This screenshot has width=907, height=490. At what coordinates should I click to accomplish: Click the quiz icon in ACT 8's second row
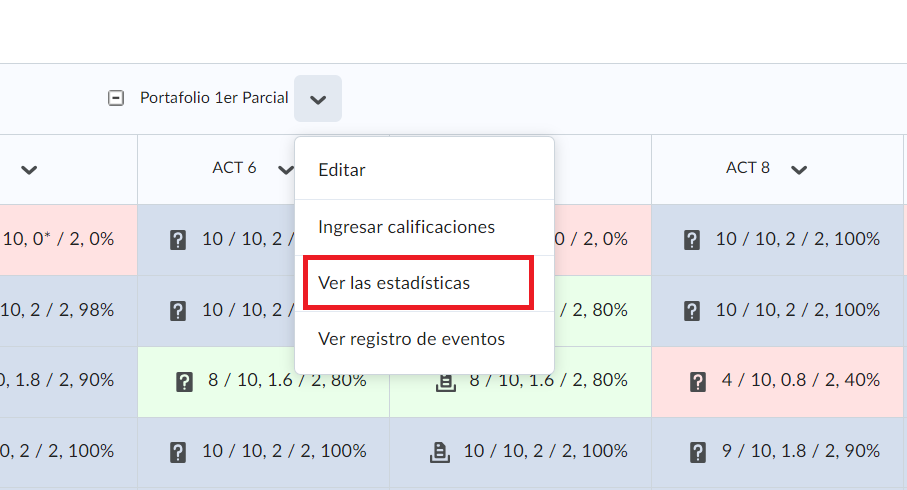(x=691, y=311)
